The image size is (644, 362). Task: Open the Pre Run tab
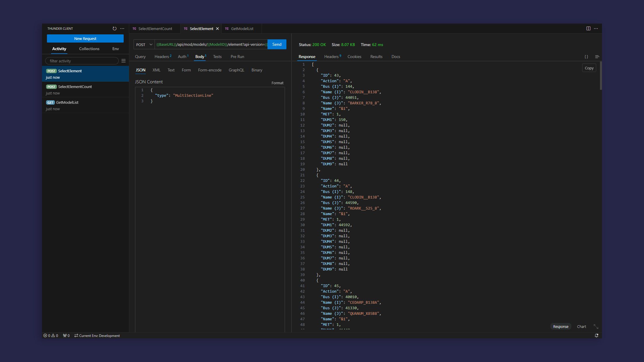pyautogui.click(x=237, y=57)
